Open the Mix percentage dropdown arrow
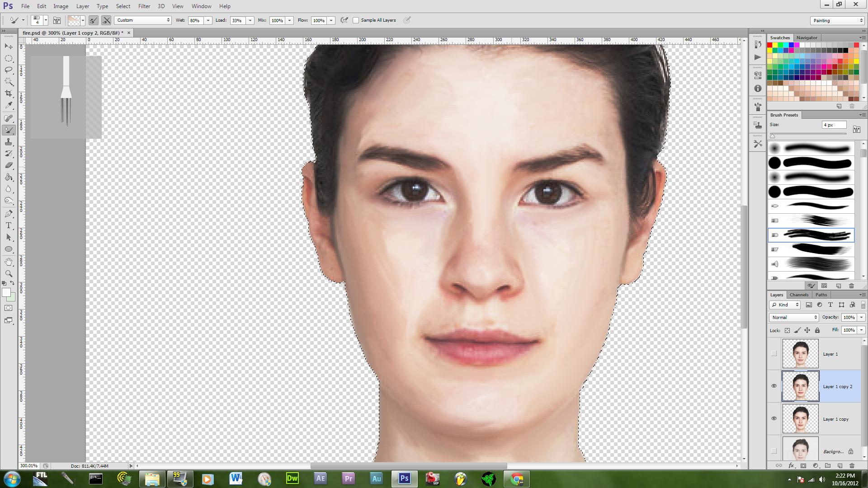This screenshot has width=868, height=488. (289, 20)
